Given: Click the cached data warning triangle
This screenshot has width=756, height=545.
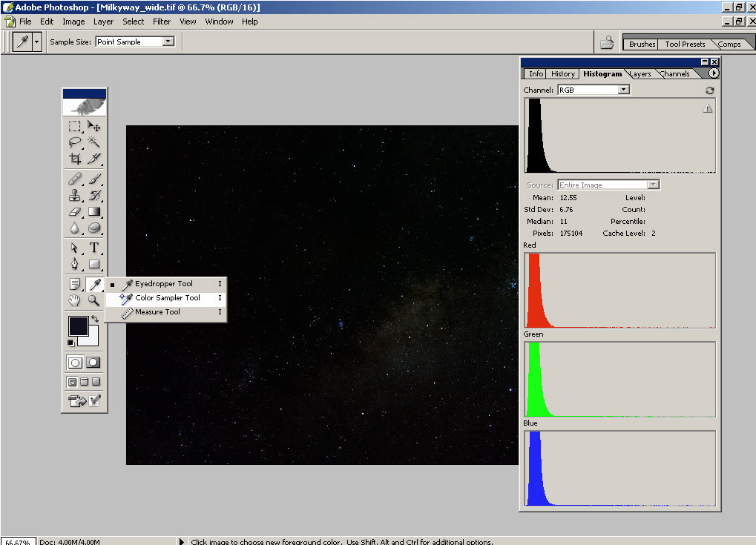Looking at the screenshot, I should [707, 108].
